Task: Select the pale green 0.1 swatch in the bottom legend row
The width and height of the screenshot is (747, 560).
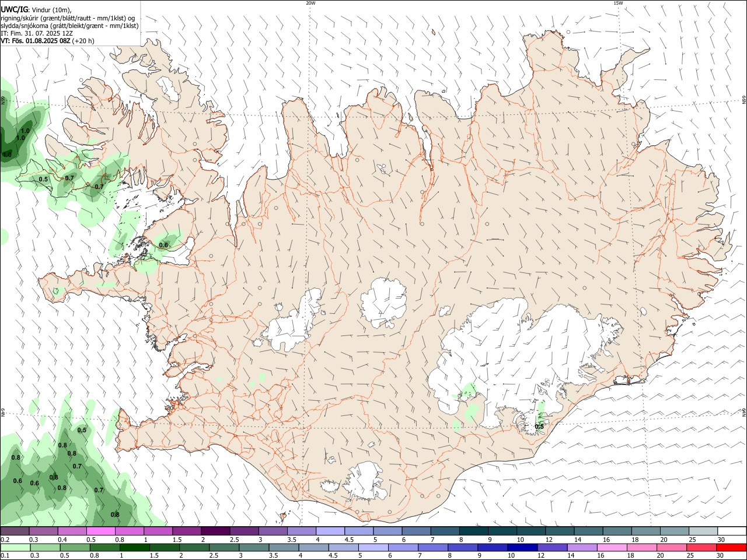Action: (16, 547)
